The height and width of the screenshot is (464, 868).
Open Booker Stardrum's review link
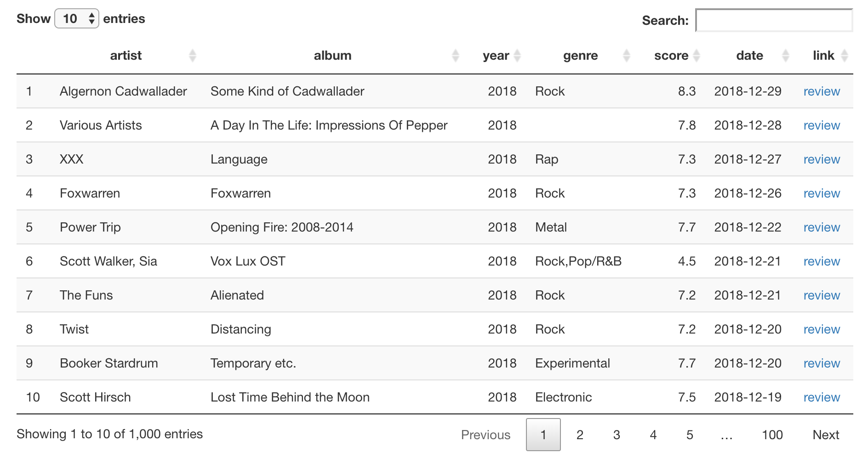(822, 363)
